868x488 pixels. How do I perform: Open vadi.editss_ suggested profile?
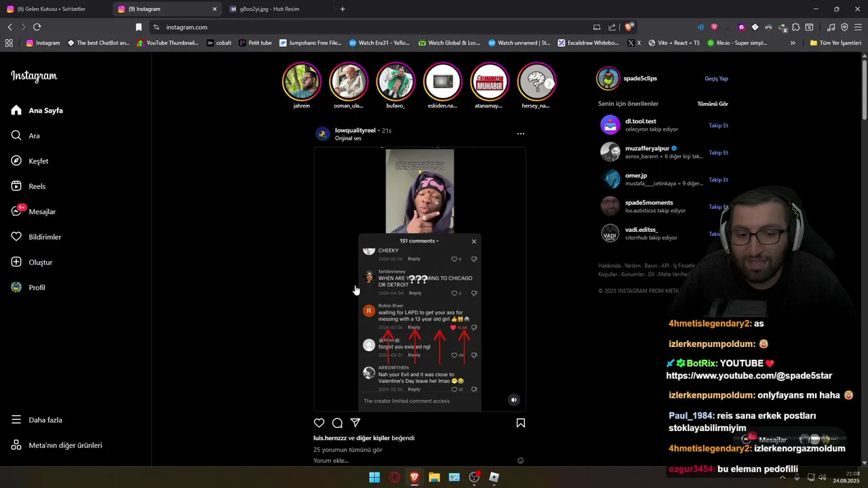point(641,230)
